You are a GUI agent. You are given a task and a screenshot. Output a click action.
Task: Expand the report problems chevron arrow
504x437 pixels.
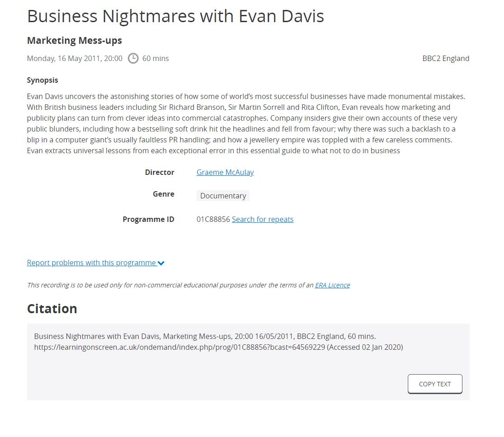point(161,263)
